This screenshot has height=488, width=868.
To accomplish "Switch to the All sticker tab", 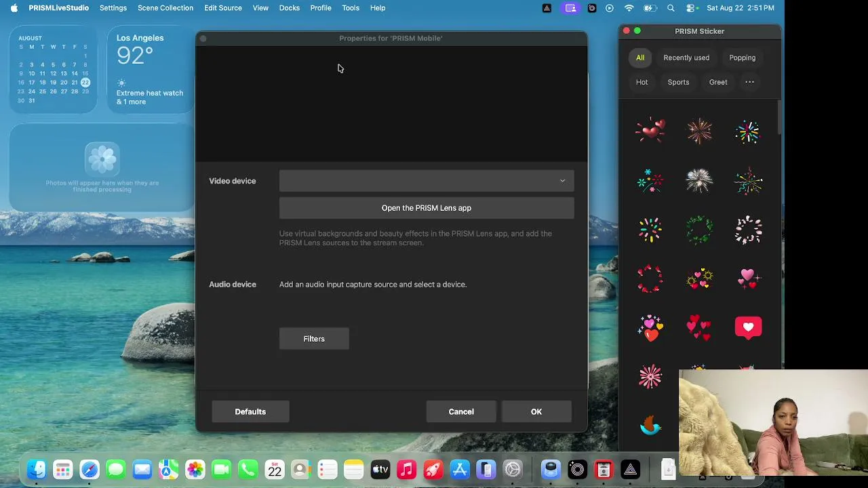I will (x=640, y=58).
